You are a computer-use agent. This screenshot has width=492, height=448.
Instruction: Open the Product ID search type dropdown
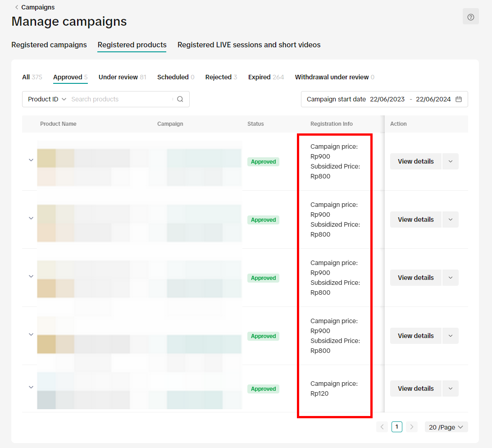click(x=47, y=99)
